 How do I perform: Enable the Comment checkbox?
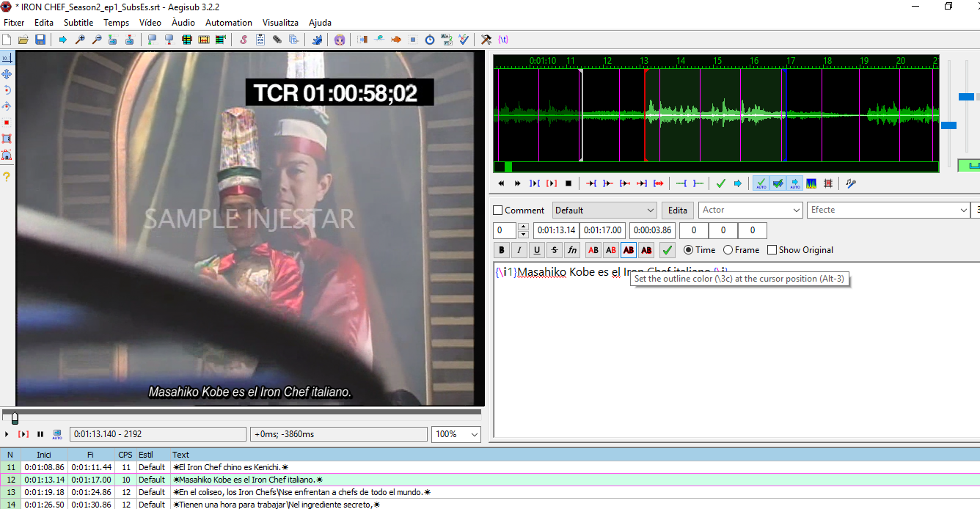(x=499, y=210)
